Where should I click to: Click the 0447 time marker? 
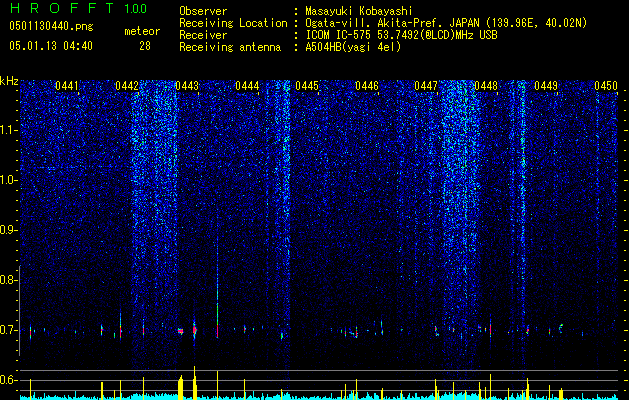(x=426, y=86)
